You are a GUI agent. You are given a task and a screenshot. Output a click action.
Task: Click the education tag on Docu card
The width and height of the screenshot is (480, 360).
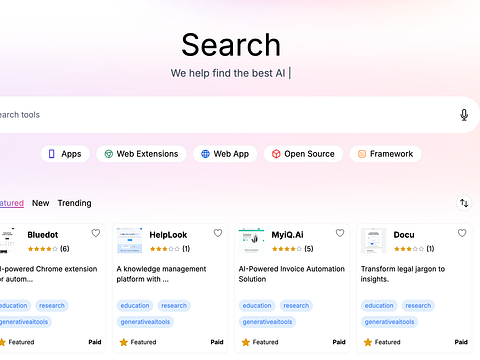tap(379, 306)
